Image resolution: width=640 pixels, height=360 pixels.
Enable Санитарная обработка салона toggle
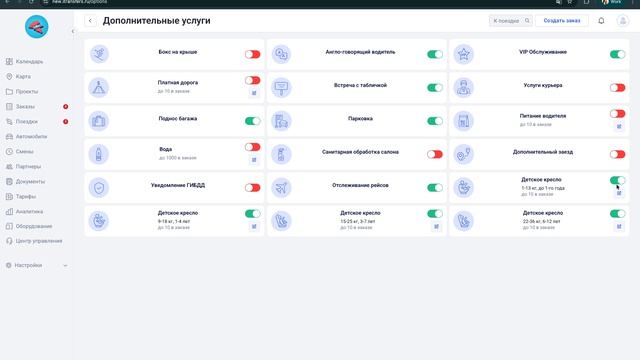435,154
